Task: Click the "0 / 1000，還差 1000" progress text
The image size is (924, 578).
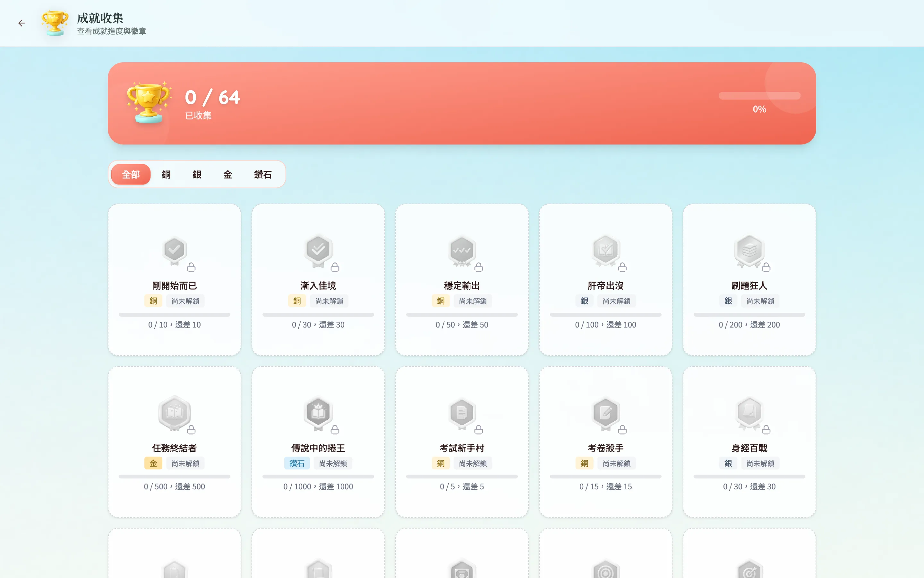Action: 318,486
